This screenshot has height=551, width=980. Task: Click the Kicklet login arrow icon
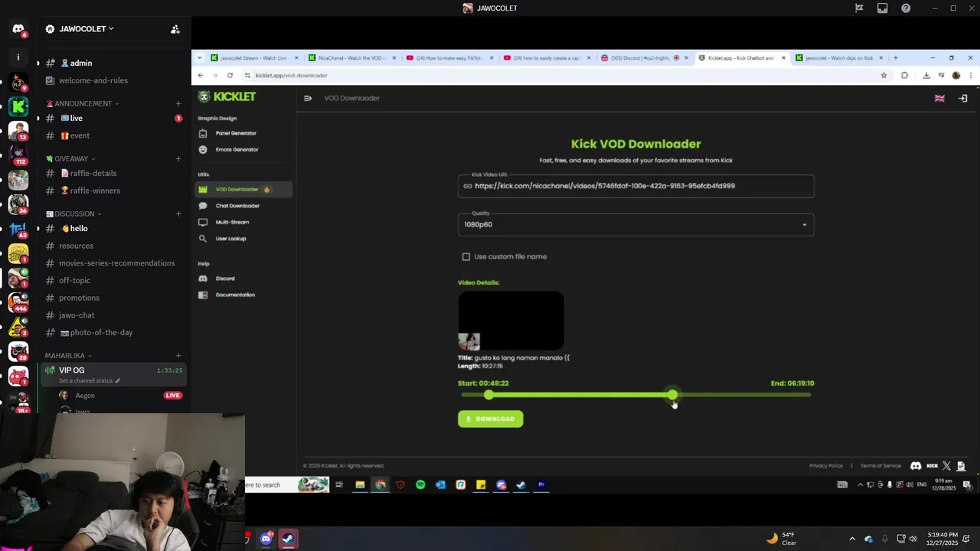coord(963,98)
